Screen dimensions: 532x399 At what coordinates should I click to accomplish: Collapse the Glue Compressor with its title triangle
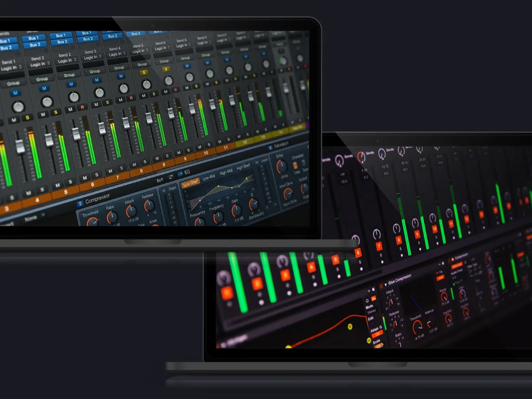pos(385,285)
